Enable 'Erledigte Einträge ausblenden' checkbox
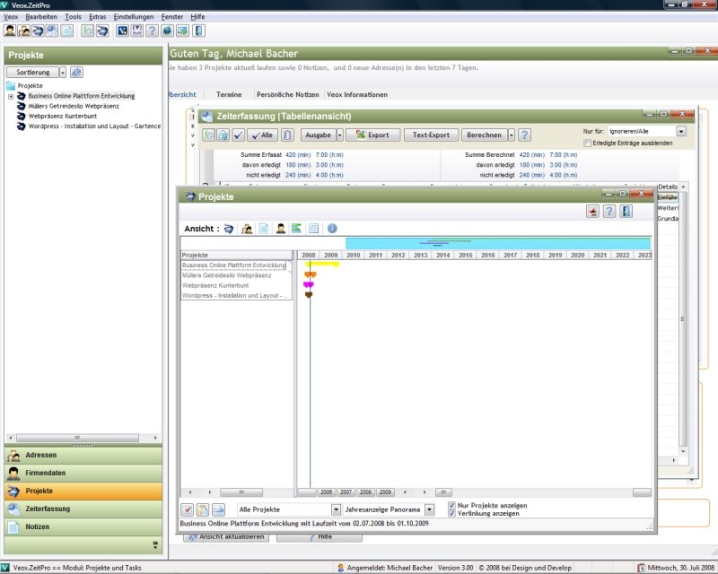The height and width of the screenshot is (574, 718). (587, 144)
